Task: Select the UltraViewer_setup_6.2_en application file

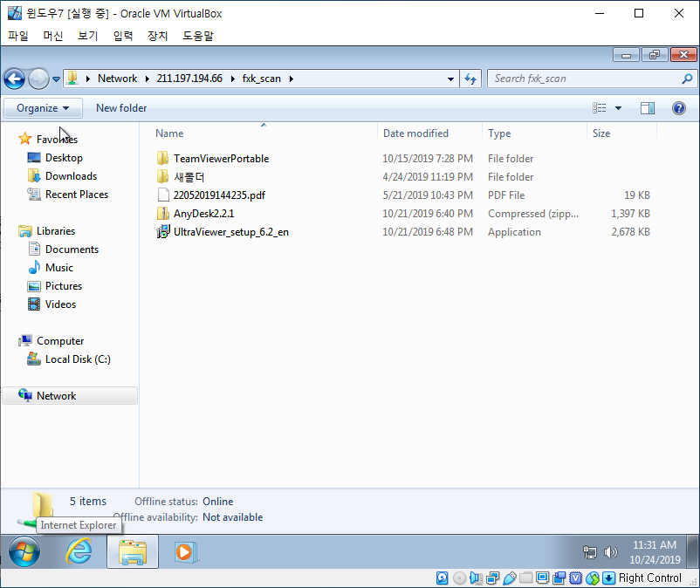Action: pos(230,232)
